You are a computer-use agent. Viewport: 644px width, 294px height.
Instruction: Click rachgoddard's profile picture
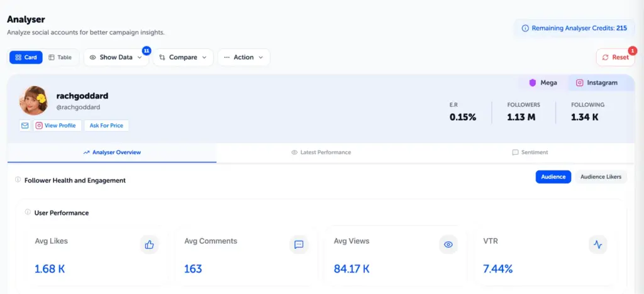point(33,100)
